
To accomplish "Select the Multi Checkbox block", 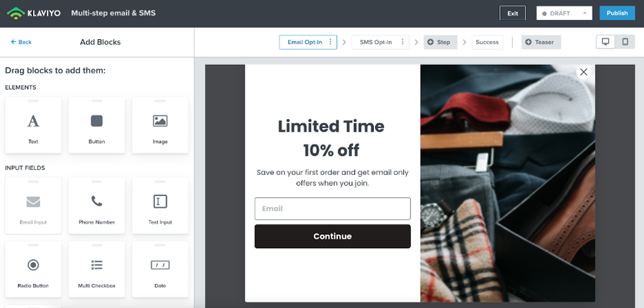I will pos(96,268).
